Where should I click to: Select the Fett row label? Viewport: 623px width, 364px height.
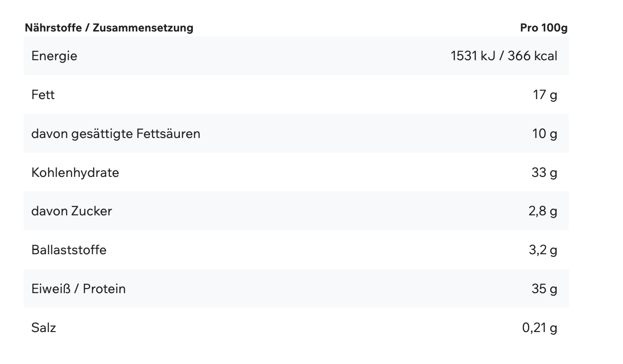43,95
